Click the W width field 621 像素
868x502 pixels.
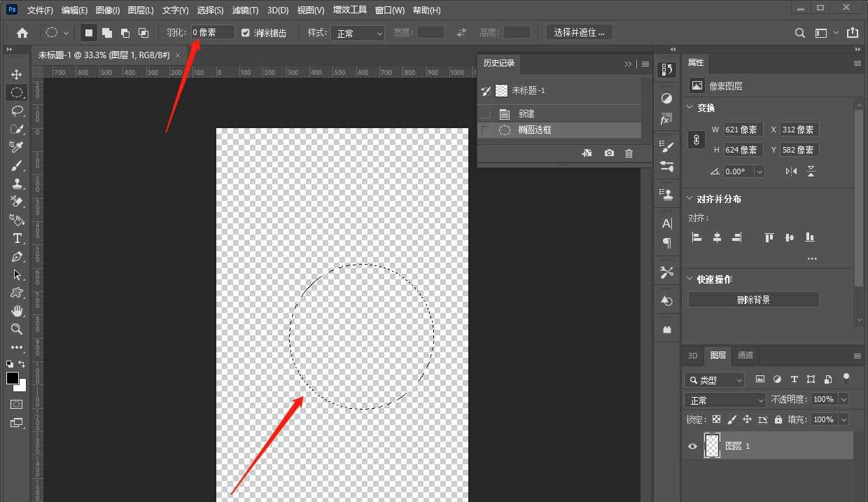click(743, 130)
